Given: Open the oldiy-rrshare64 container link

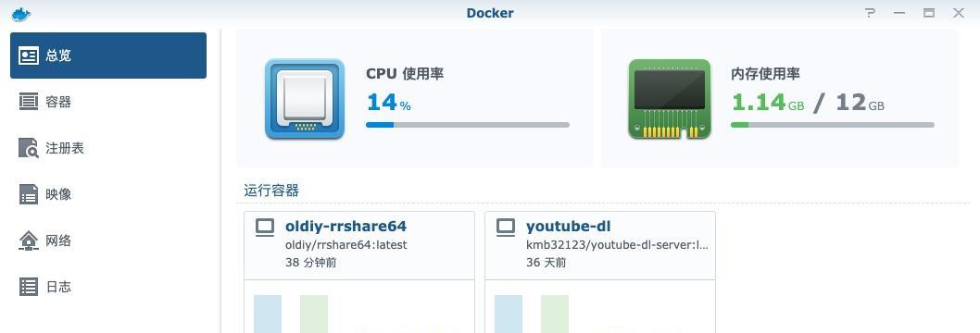Looking at the screenshot, I should point(346,226).
